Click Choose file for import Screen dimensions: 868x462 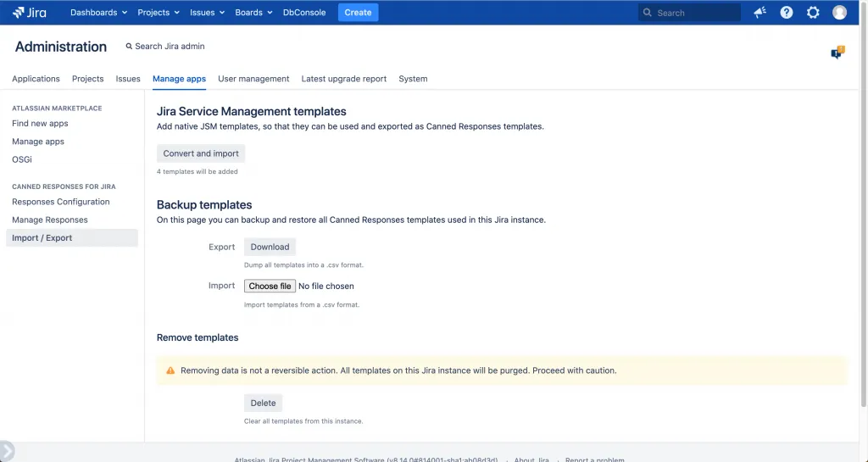pos(270,286)
